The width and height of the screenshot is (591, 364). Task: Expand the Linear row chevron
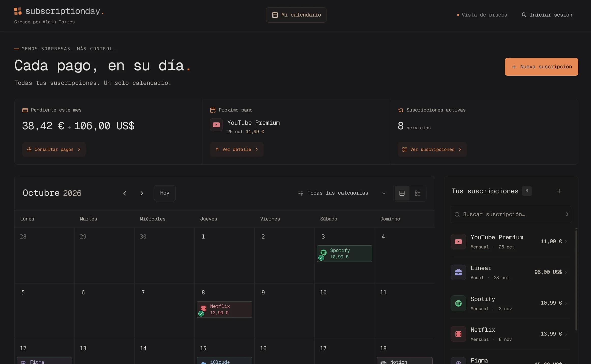[566, 272]
